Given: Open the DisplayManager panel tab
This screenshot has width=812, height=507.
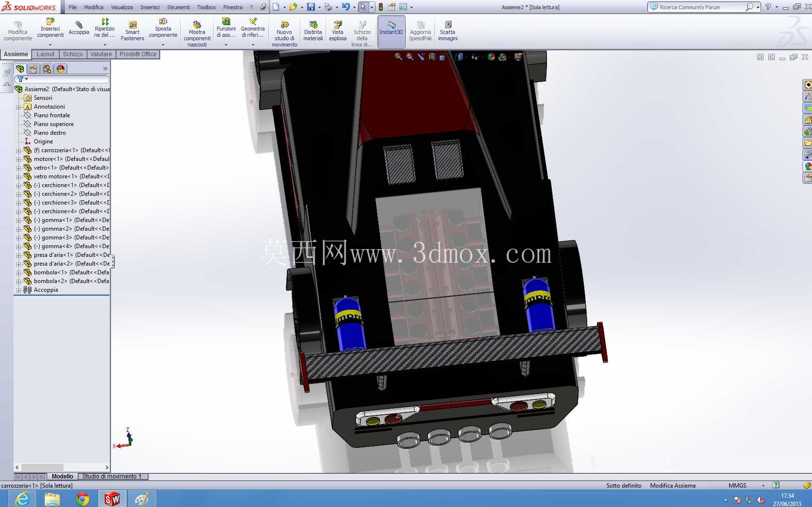Looking at the screenshot, I should pos(61,69).
